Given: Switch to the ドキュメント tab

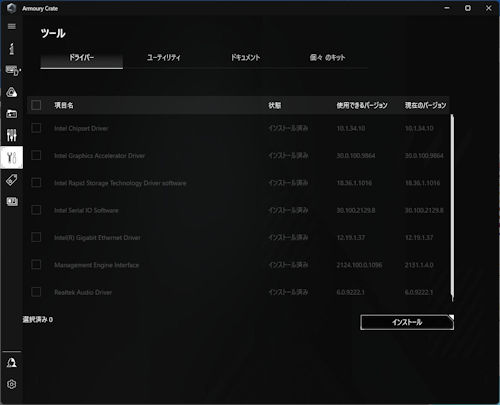Looking at the screenshot, I should 246,58.
